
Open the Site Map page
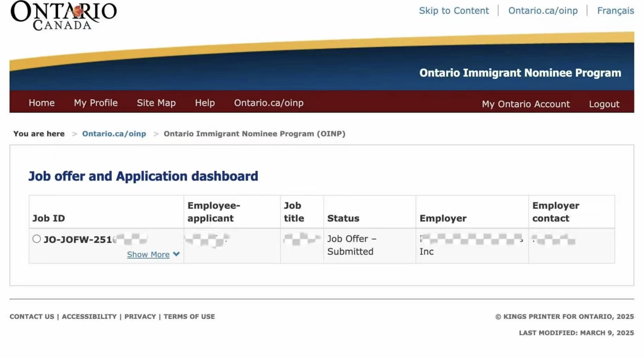pyautogui.click(x=156, y=103)
